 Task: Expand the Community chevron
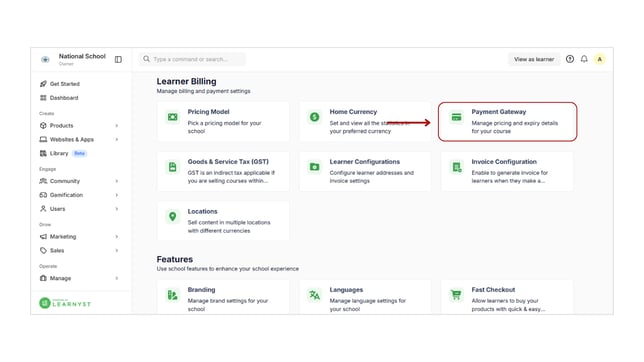click(x=117, y=181)
